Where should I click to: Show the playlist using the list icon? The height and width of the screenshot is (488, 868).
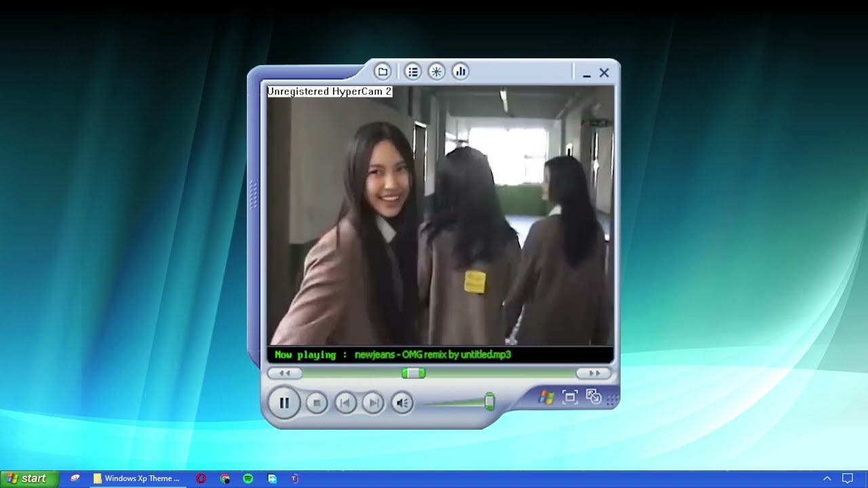(x=413, y=71)
